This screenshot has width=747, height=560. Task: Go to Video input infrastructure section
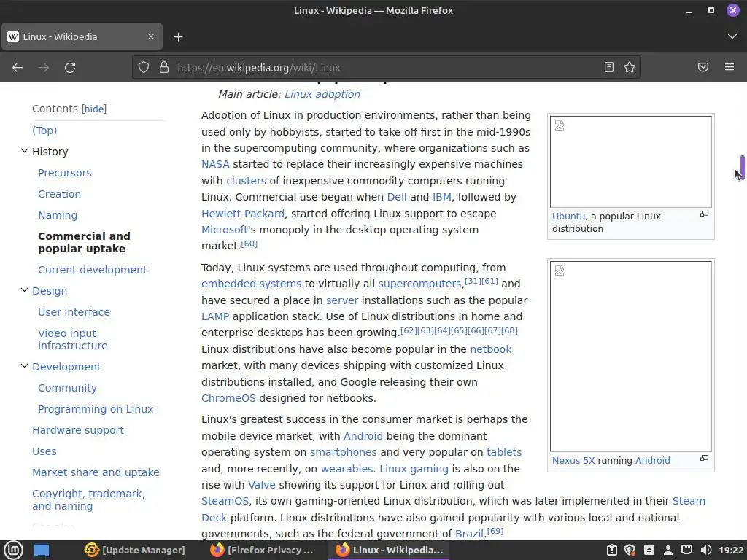click(73, 340)
